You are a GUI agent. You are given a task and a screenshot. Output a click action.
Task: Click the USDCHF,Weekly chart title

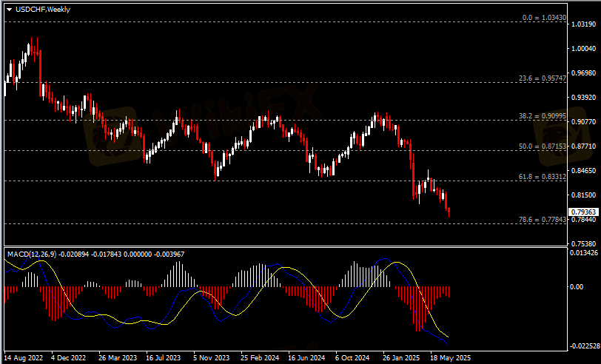(42, 9)
